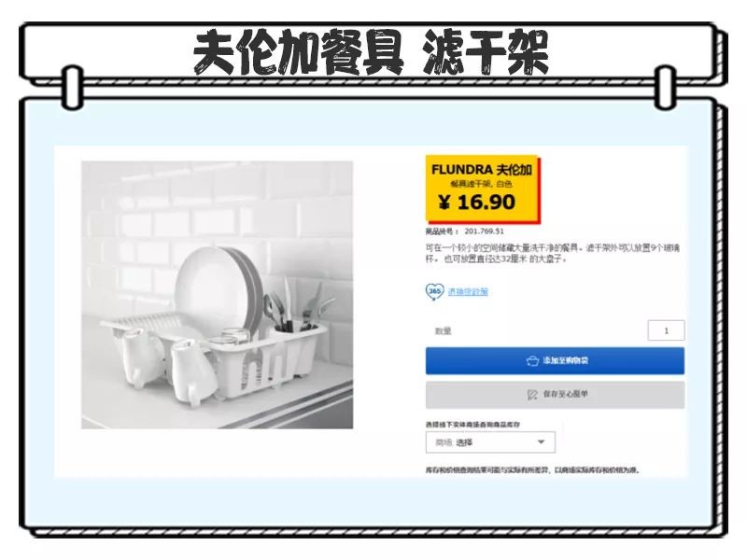
Task: Click the dish rack product photo
Action: click(218, 295)
